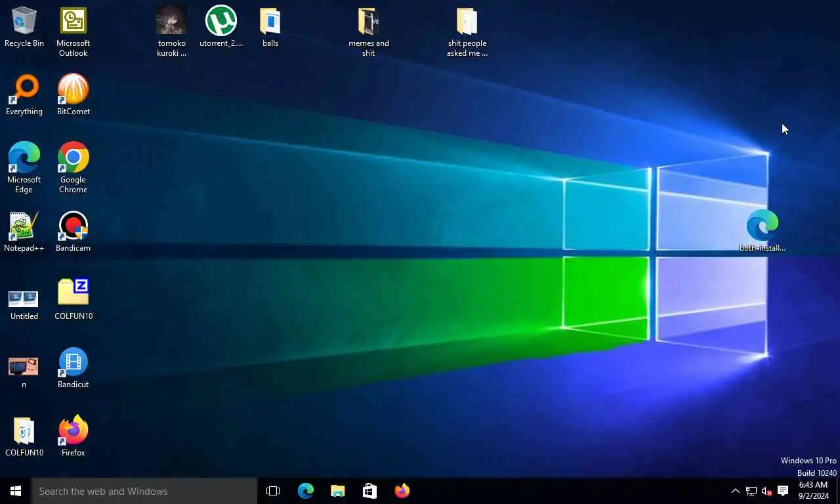Viewport: 840px width, 504px height.
Task: Open Task View from the taskbar
Action: pyautogui.click(x=273, y=491)
